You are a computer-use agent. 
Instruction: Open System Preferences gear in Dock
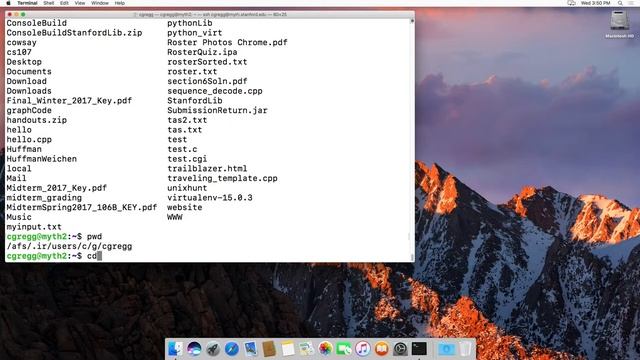400,349
